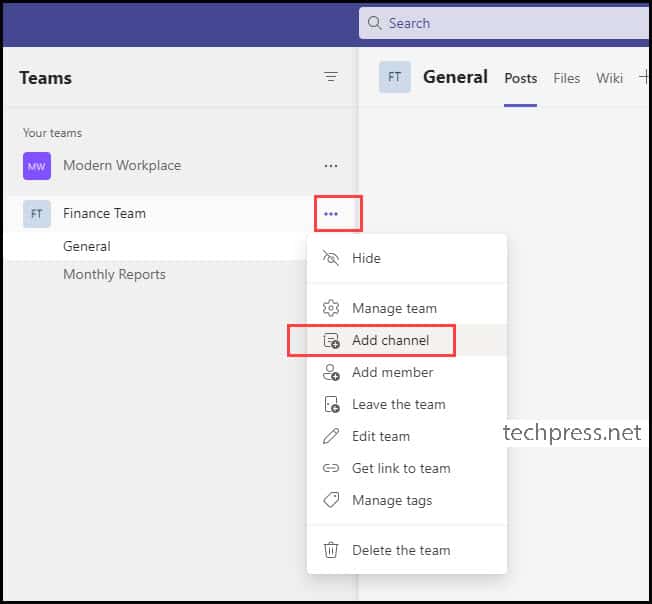Click the Your teams label
Viewport: 652px width, 604px height.
coord(52,133)
